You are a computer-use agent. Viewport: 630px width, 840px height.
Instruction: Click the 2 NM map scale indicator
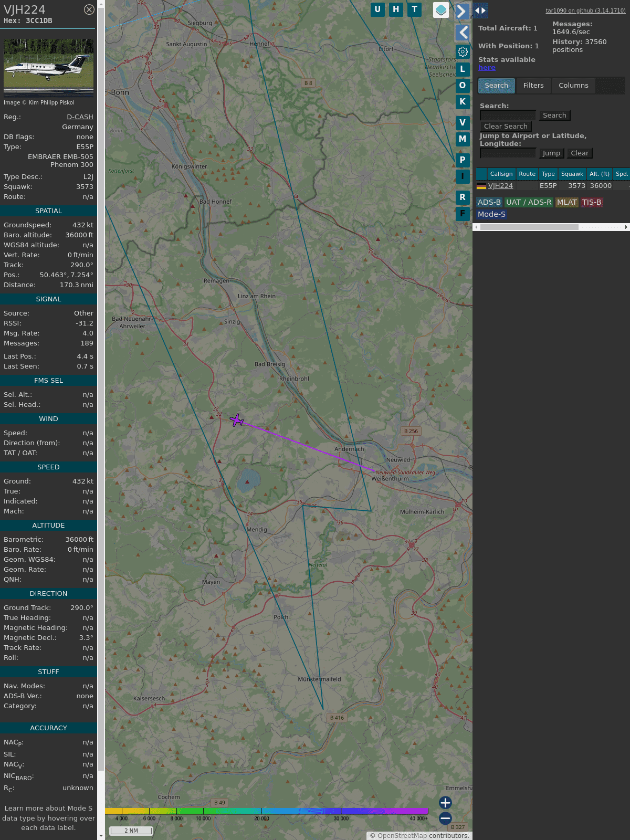tap(131, 831)
